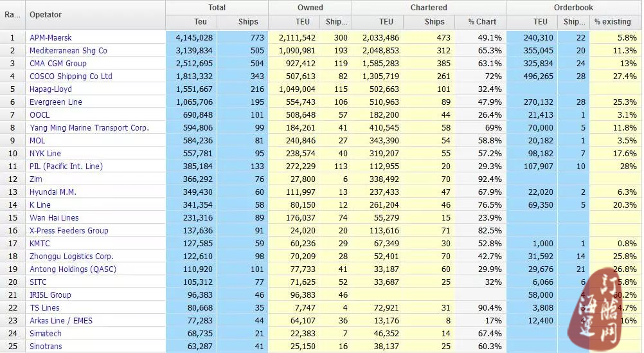Select total Teu cell 4,145,028

pyautogui.click(x=192, y=38)
